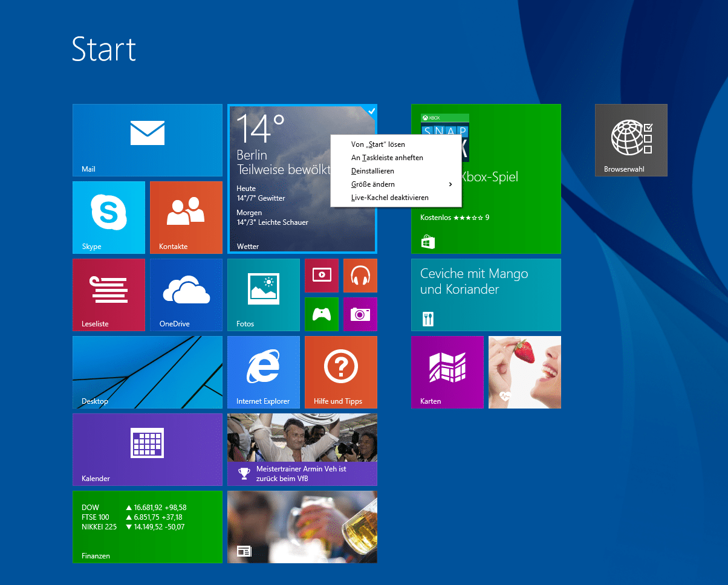728x585 pixels.
Task: Select 'Live-Kachel deaktivieren' menu entry
Action: (396, 198)
